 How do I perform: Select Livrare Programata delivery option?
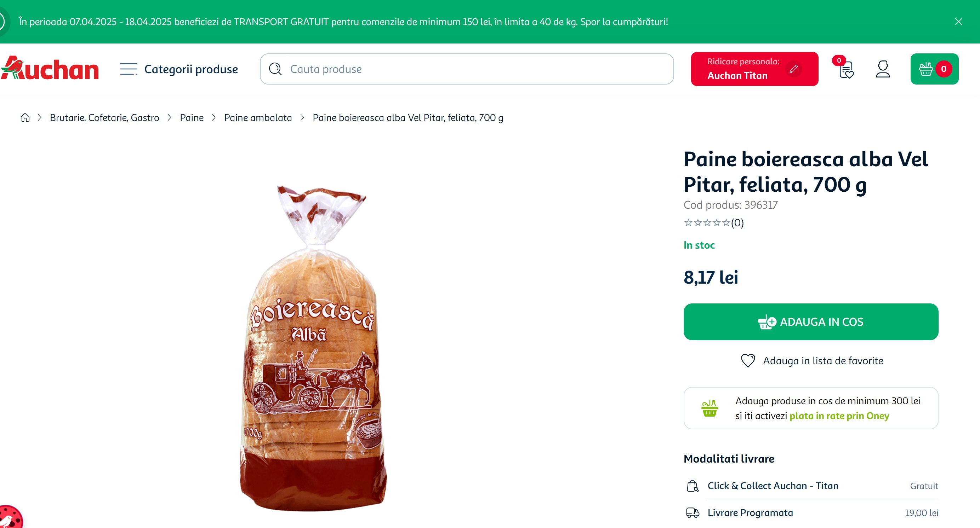(750, 513)
